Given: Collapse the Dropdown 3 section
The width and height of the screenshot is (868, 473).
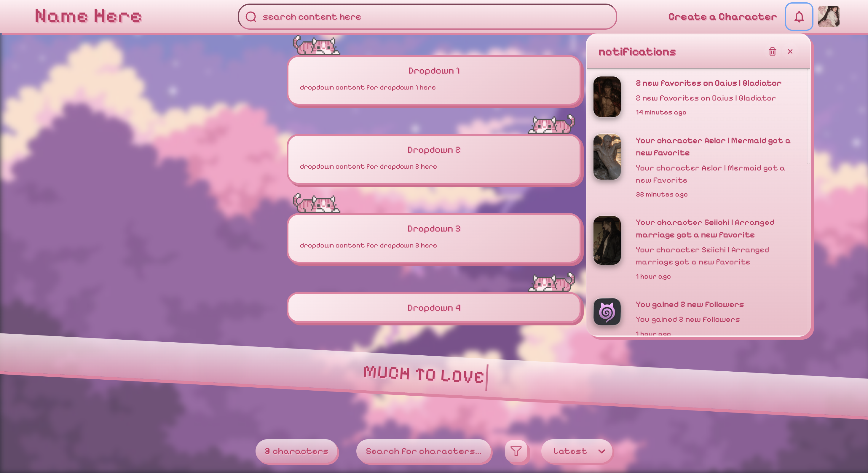Looking at the screenshot, I should pos(434,229).
